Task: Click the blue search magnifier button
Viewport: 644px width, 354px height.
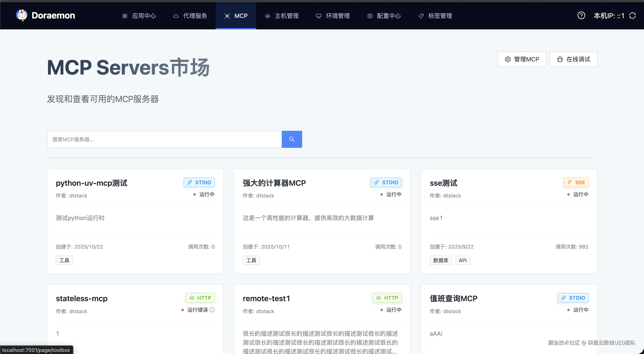Action: 292,139
